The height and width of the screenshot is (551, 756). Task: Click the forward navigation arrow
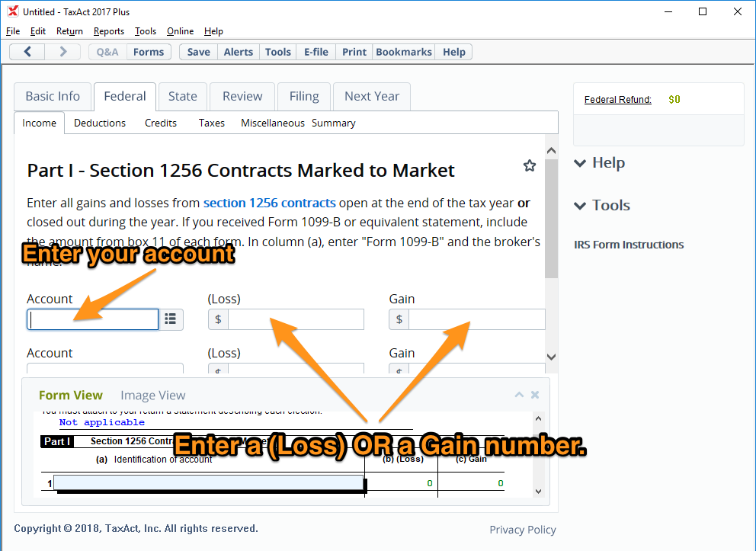coord(63,52)
